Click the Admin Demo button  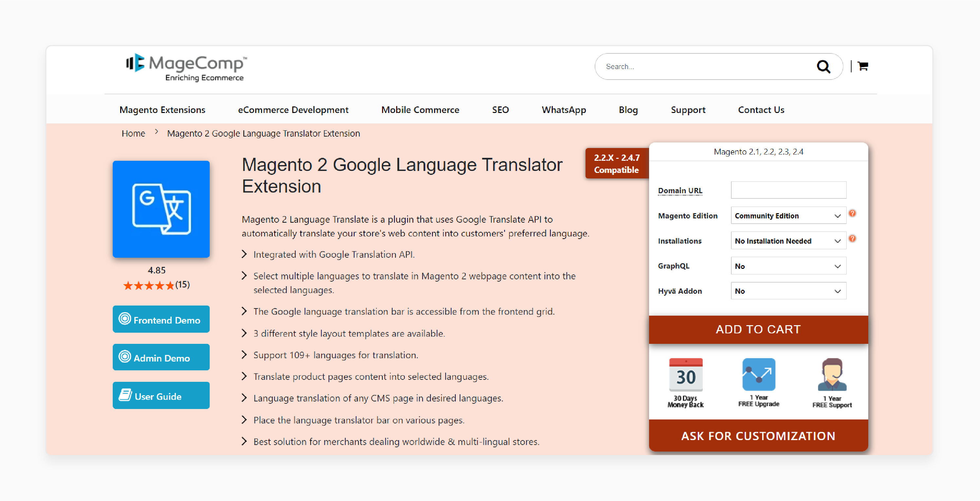coord(161,357)
